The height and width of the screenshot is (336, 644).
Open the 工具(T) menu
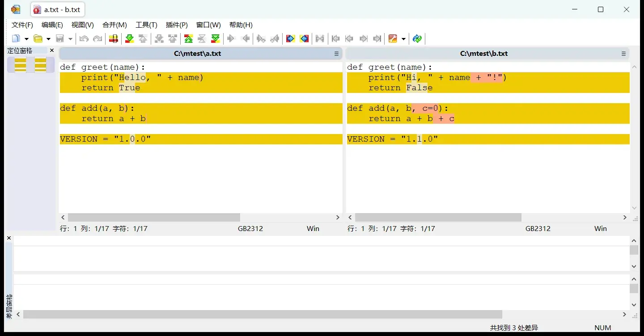point(147,25)
